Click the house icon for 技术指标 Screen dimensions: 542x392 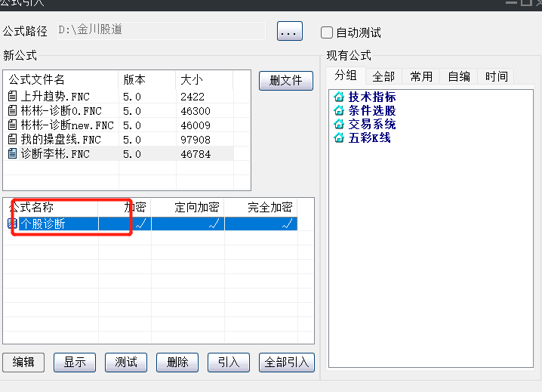(339, 97)
